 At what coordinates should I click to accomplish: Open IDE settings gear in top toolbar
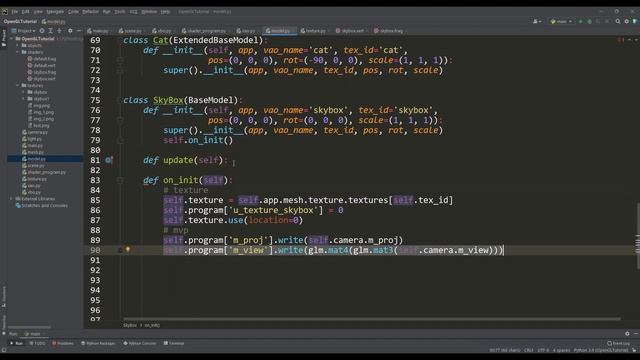click(627, 21)
